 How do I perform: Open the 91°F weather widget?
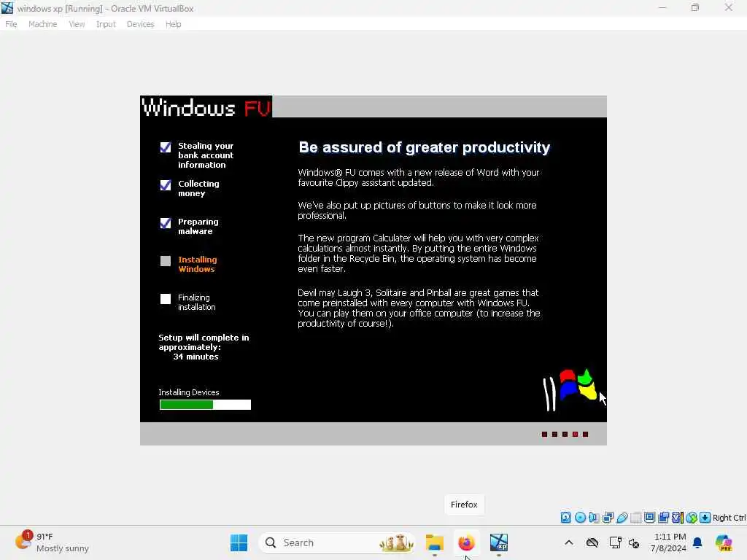[x=52, y=542]
